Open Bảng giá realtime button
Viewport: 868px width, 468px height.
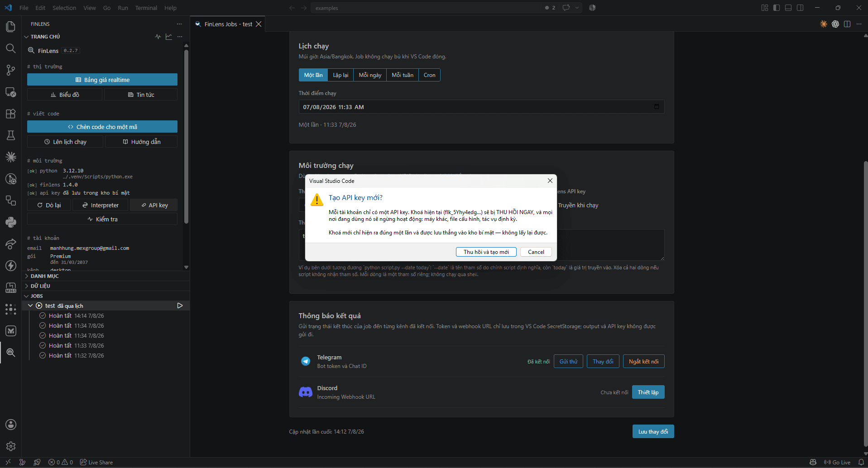click(x=102, y=80)
